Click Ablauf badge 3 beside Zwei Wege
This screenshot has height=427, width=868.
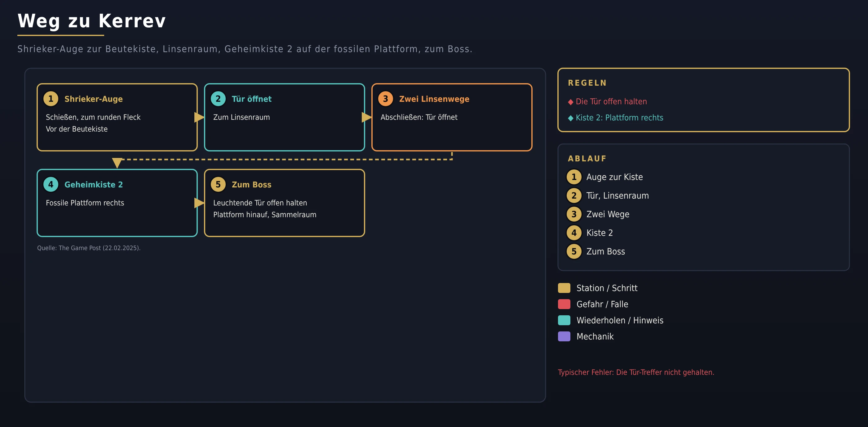(x=574, y=214)
